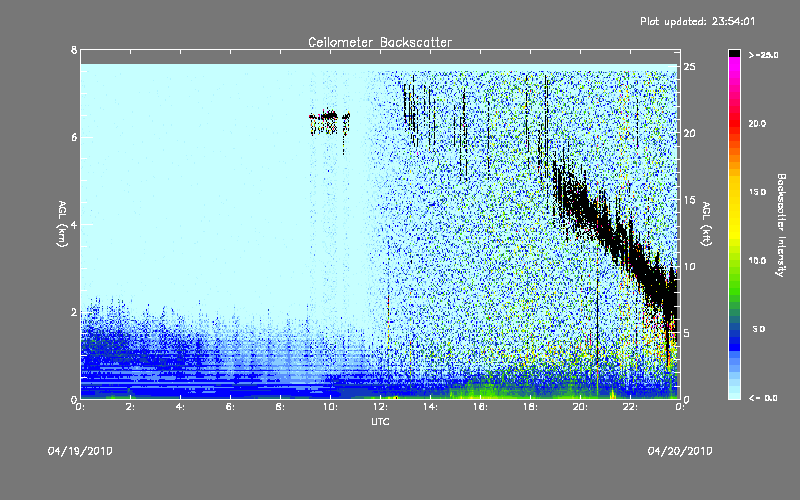The image size is (800, 500).
Task: Click the "AGL (km)" left axis label
Action: tap(62, 224)
